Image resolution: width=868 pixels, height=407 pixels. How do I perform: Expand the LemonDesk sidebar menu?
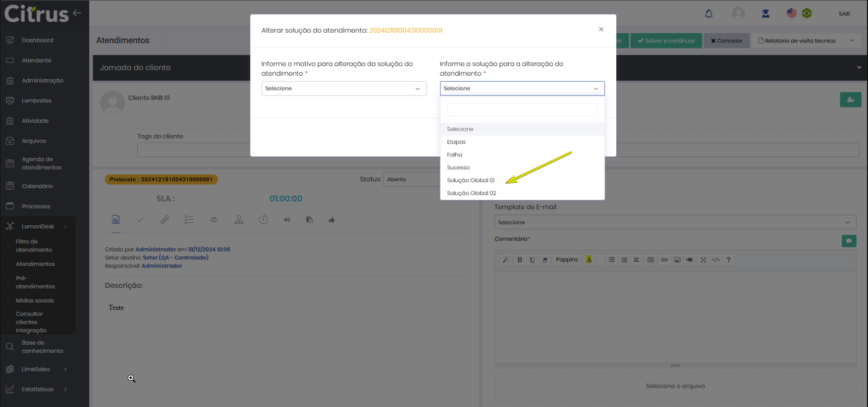(x=38, y=226)
